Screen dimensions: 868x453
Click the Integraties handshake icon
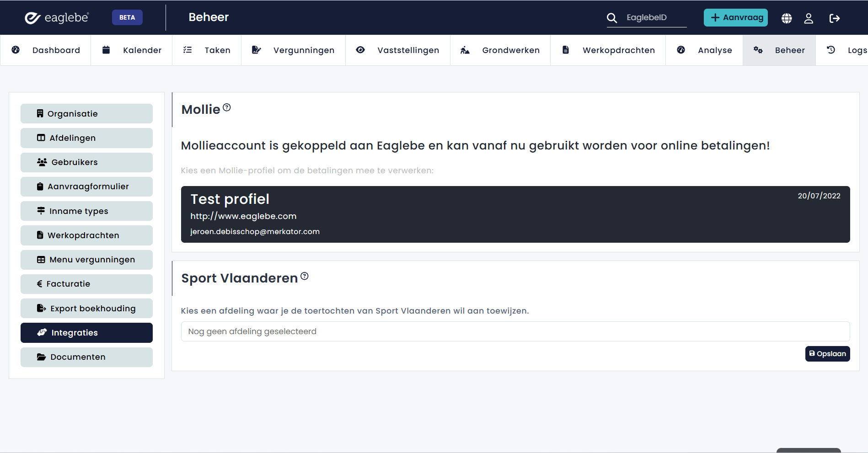click(x=42, y=332)
